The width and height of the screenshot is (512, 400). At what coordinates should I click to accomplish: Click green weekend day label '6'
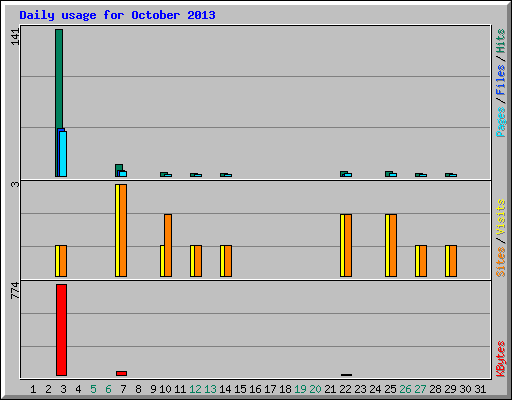click(108, 389)
